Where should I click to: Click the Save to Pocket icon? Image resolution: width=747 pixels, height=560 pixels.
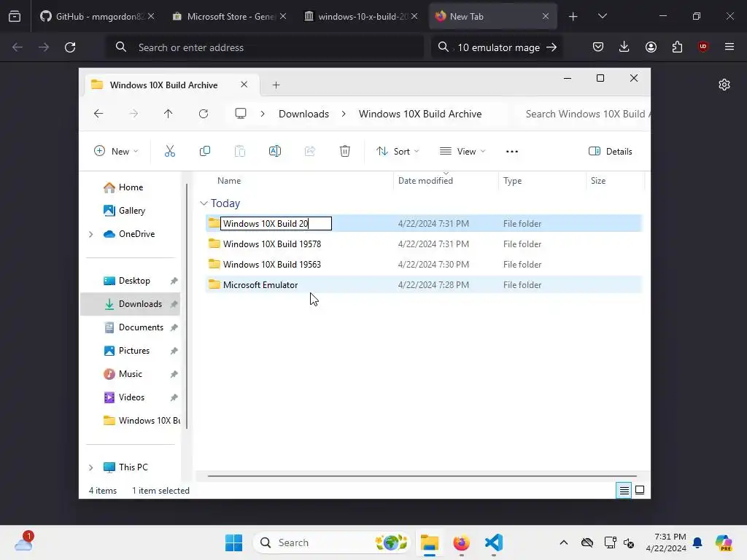598,47
